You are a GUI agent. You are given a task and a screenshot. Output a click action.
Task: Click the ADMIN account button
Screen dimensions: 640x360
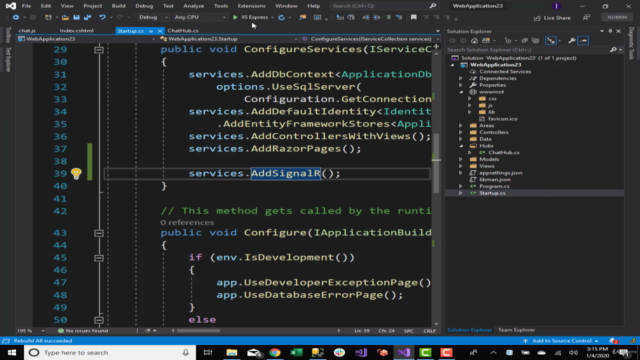click(x=617, y=17)
